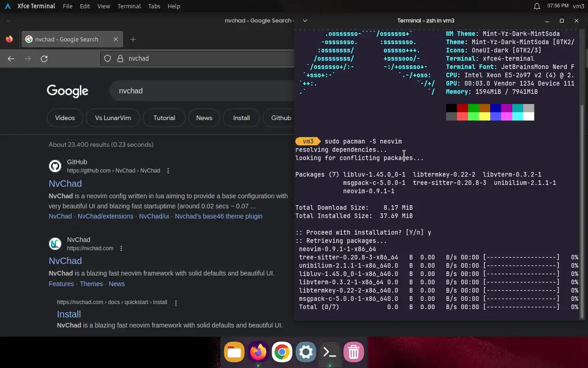Image resolution: width=588 pixels, height=368 pixels.
Task: Click the neovim-0.9.1-1-x86_64 download line
Action: point(338,249)
